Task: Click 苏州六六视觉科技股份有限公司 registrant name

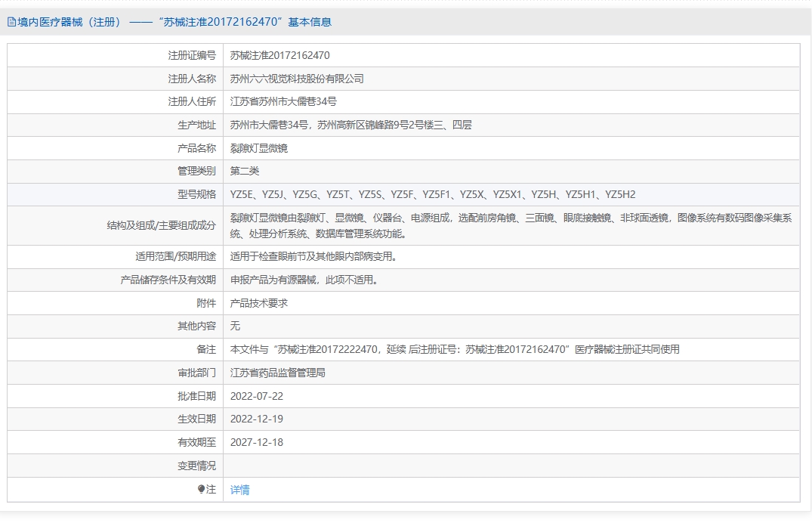Action: [x=297, y=79]
